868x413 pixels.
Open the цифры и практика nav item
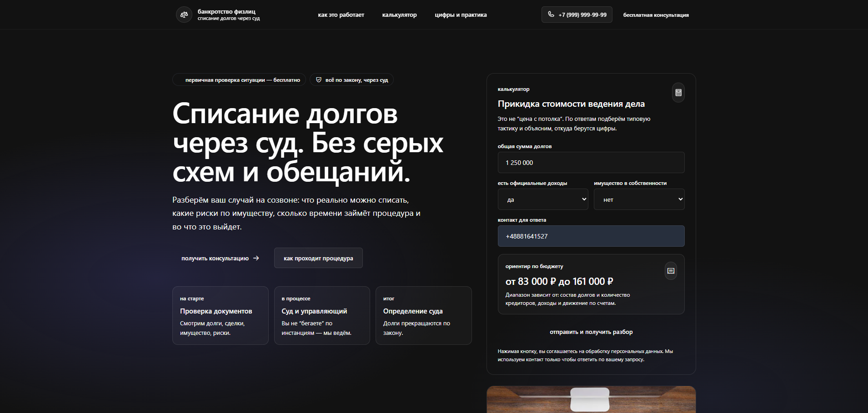(x=461, y=15)
